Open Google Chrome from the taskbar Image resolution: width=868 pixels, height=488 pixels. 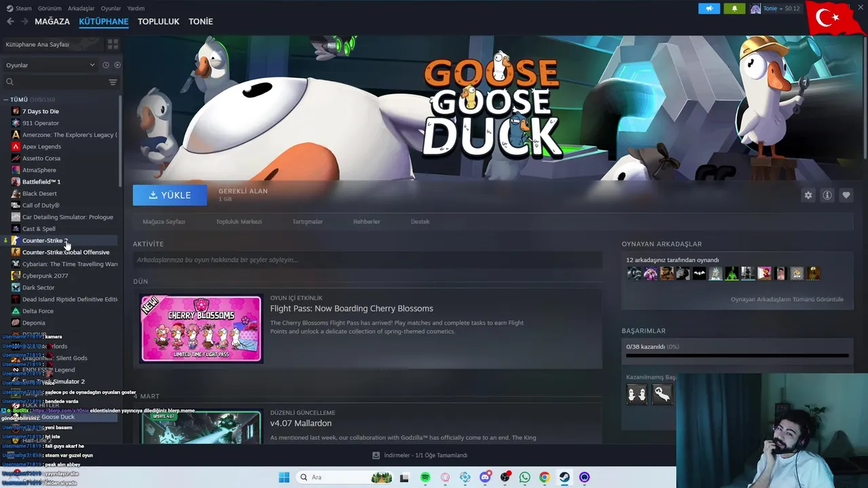pyautogui.click(x=545, y=477)
